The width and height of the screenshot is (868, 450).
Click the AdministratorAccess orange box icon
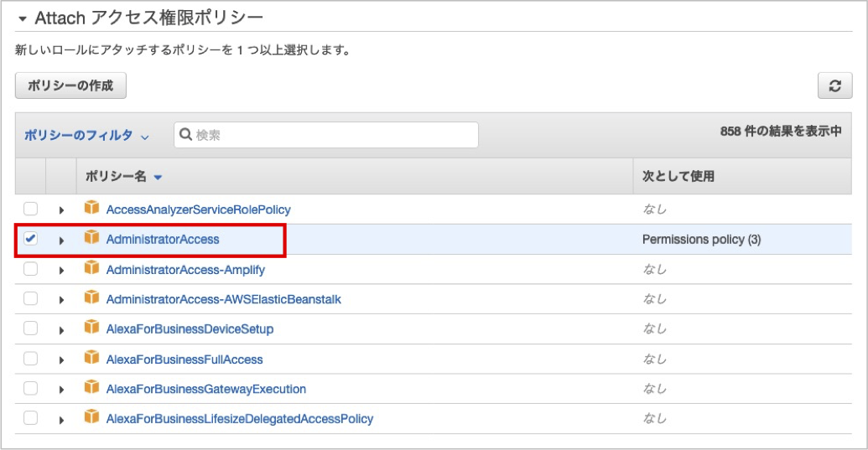91,238
